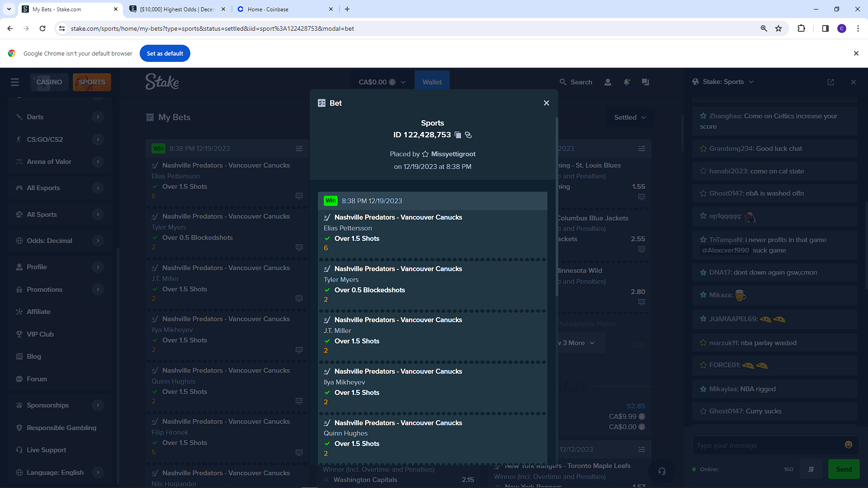Open bet menu for 8:38 PM bet card

[299, 149]
